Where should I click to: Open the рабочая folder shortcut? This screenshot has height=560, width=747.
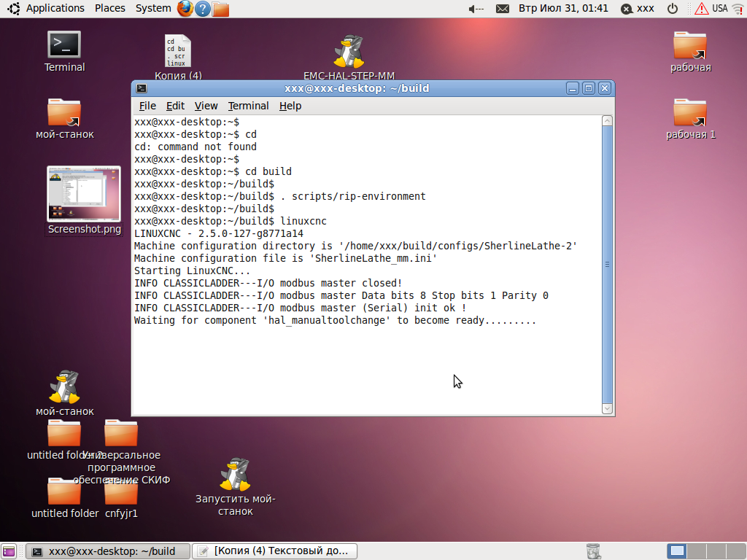point(690,45)
